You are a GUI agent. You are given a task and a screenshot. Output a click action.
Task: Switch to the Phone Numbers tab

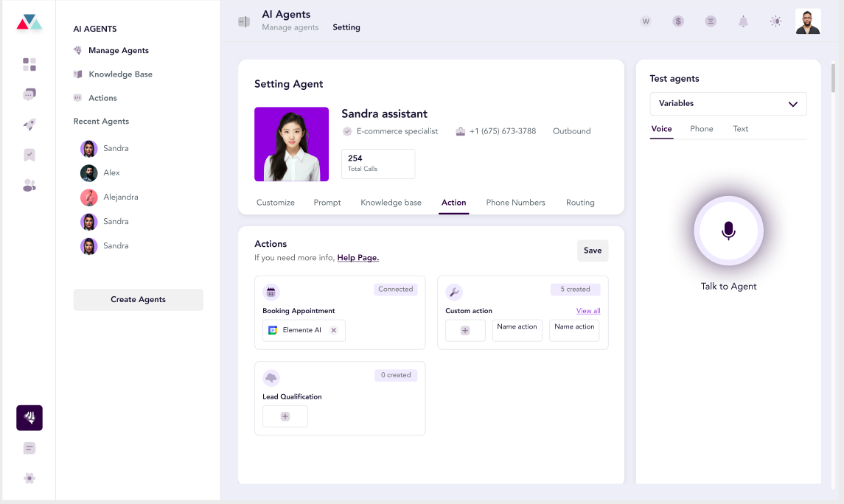[516, 203]
